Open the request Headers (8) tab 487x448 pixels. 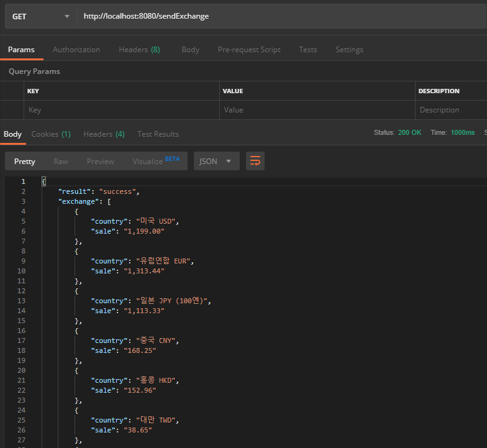coord(139,50)
